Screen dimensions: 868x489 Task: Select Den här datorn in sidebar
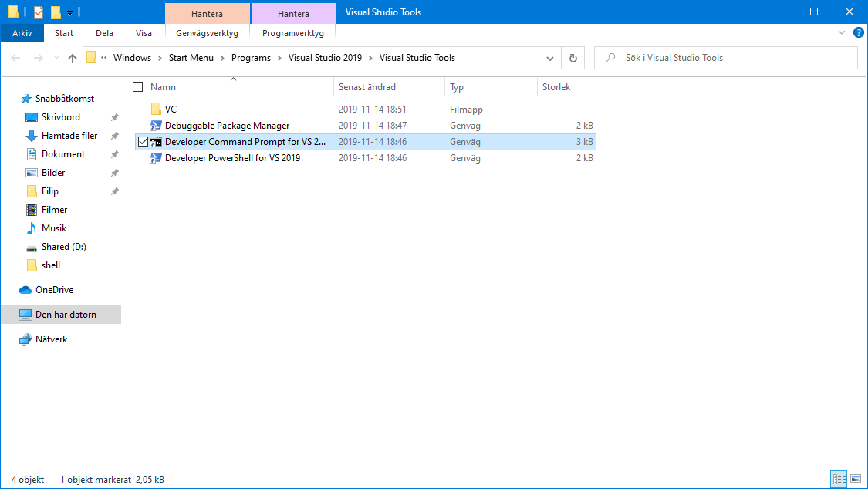tap(61, 315)
